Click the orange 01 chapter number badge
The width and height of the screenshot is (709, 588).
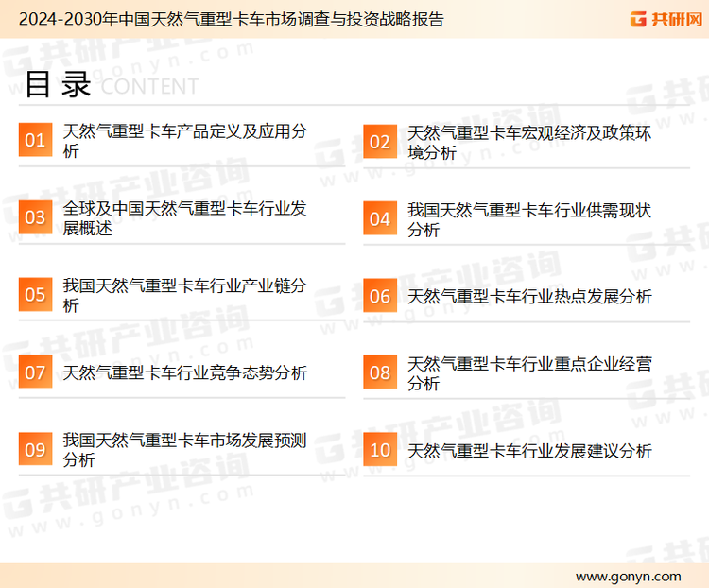(35, 141)
